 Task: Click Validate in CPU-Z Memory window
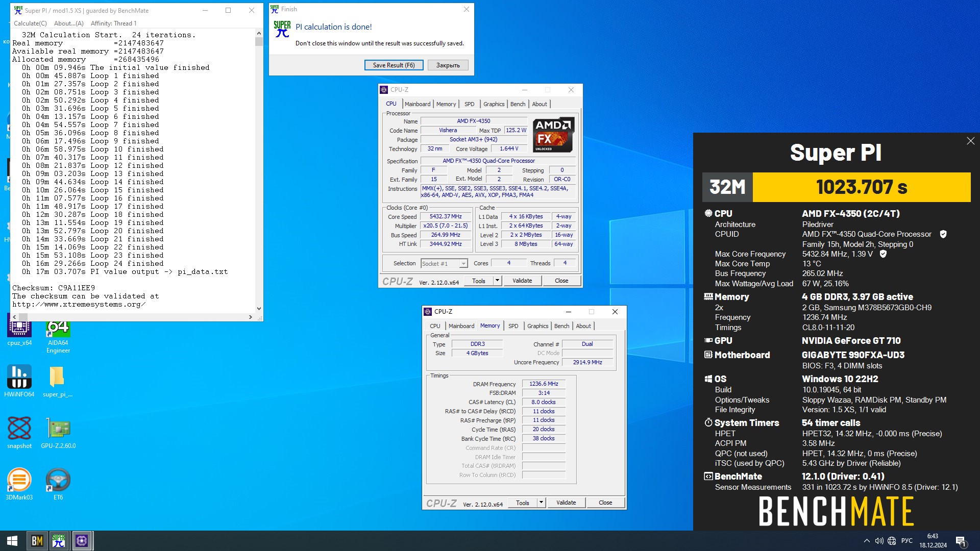pyautogui.click(x=566, y=503)
